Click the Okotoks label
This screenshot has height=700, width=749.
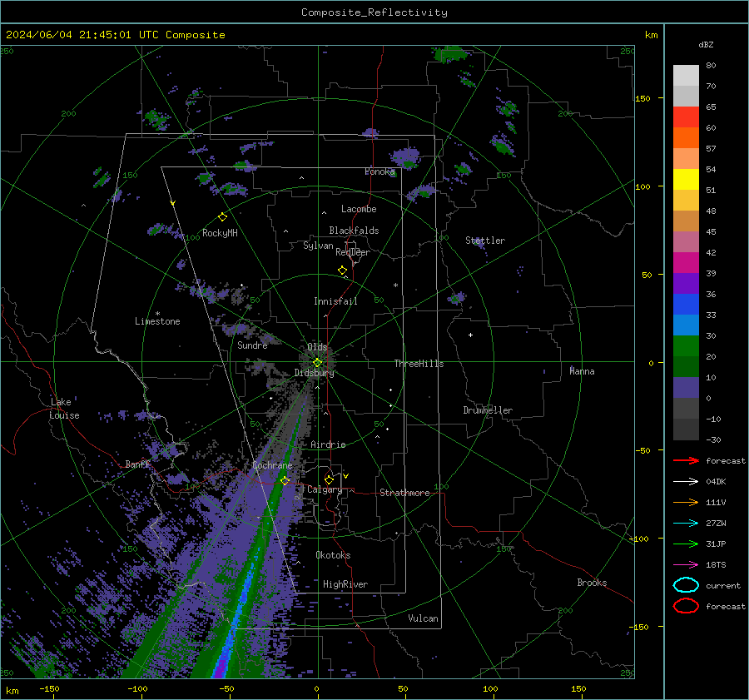pos(333,555)
